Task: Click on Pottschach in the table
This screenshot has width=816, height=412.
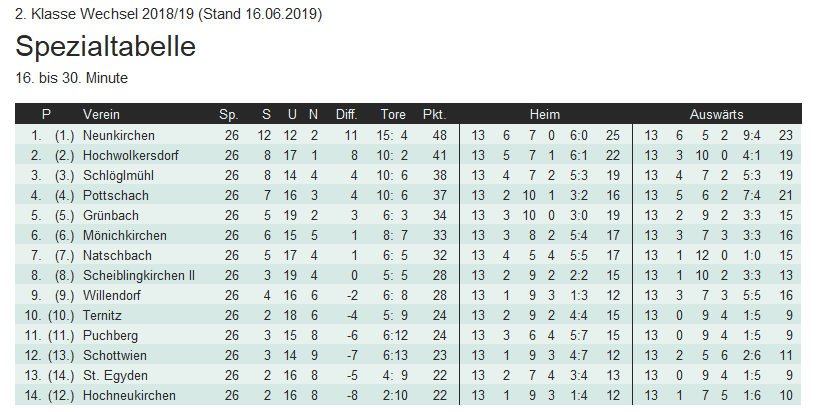Action: (114, 195)
